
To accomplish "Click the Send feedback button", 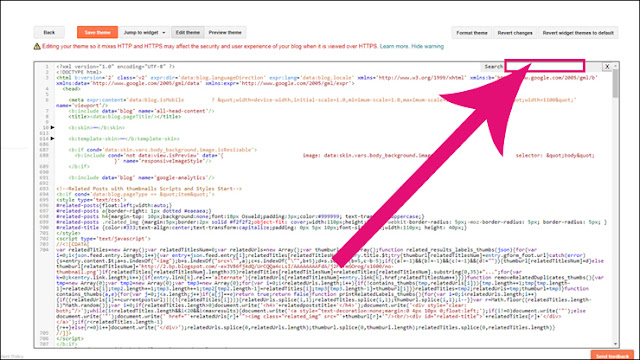I will point(612,356).
